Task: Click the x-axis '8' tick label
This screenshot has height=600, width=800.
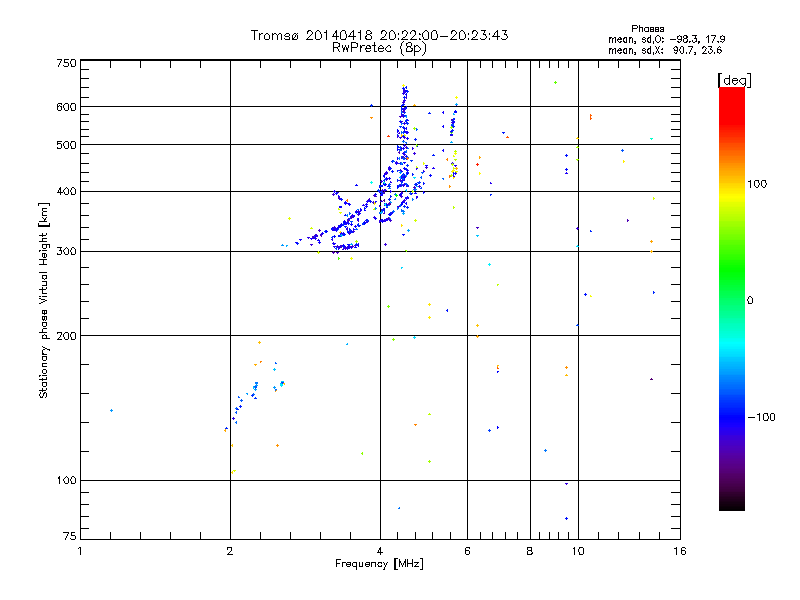Action: (x=530, y=551)
